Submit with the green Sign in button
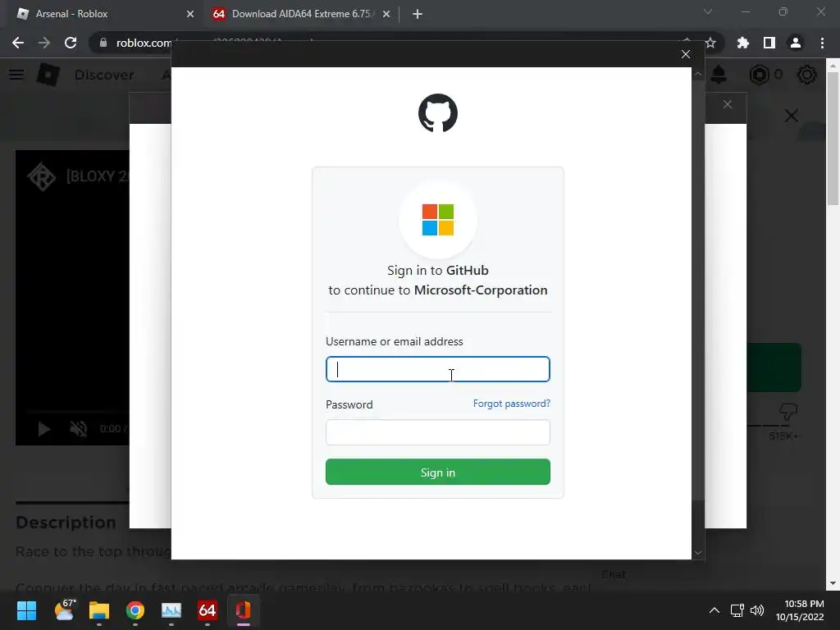The width and height of the screenshot is (840, 630). (x=438, y=472)
